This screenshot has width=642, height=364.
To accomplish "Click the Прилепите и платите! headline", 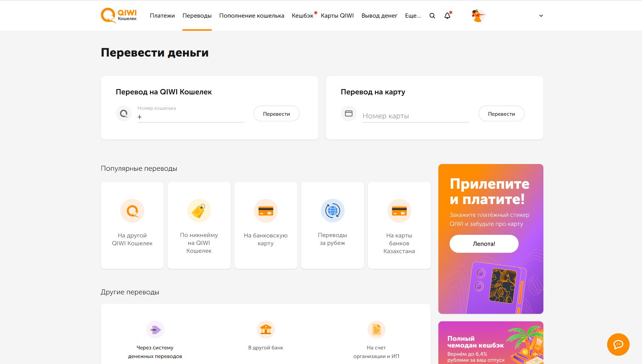I will (x=490, y=191).
